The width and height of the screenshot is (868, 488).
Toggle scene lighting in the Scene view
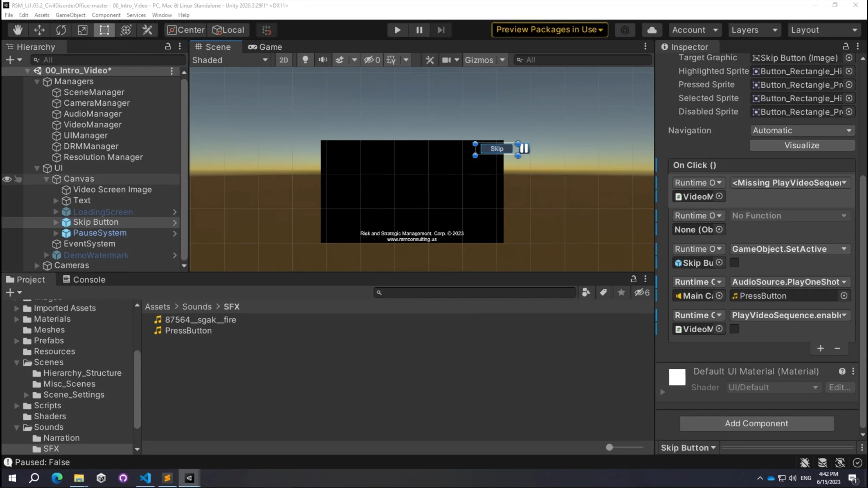coord(305,60)
